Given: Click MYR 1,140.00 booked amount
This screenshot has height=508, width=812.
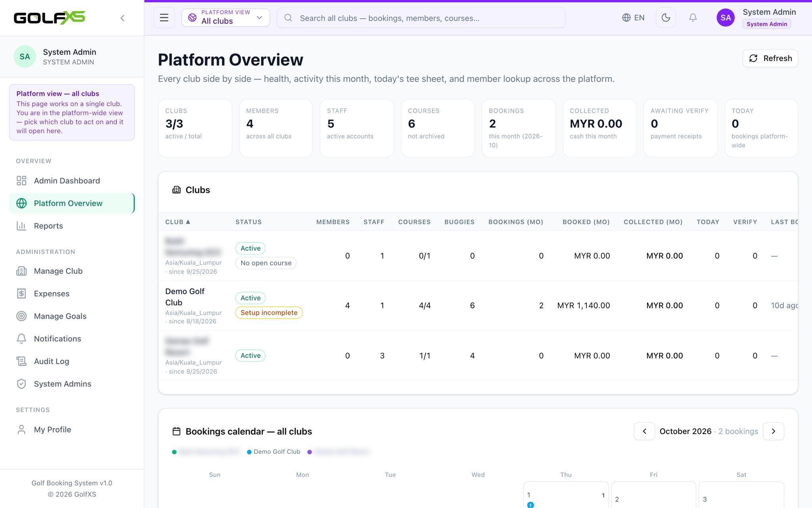Looking at the screenshot, I should tap(583, 306).
